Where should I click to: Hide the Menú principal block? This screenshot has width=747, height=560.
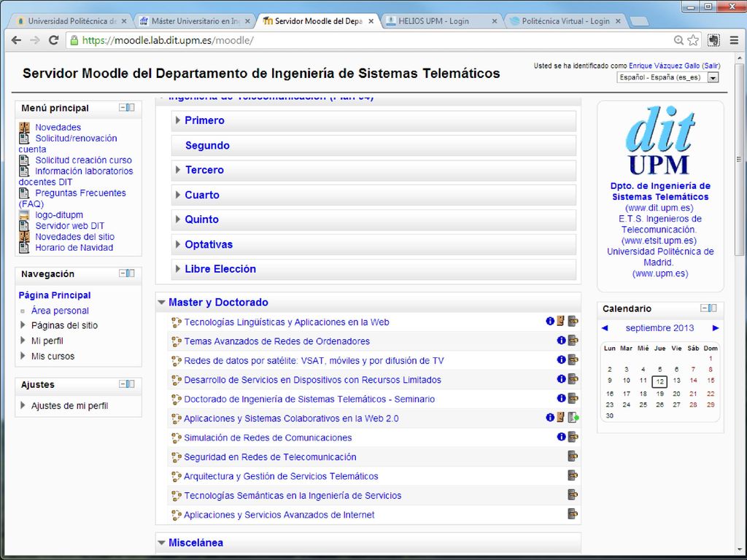(123, 108)
